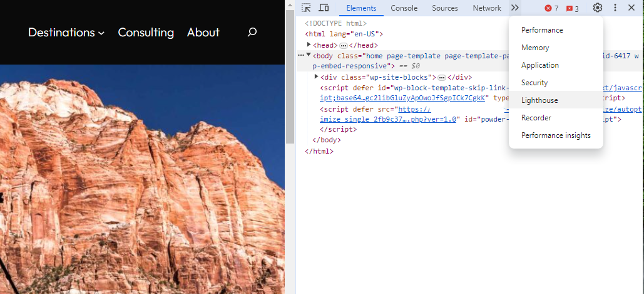Select the html lang="en-US" line

[x=344, y=34]
